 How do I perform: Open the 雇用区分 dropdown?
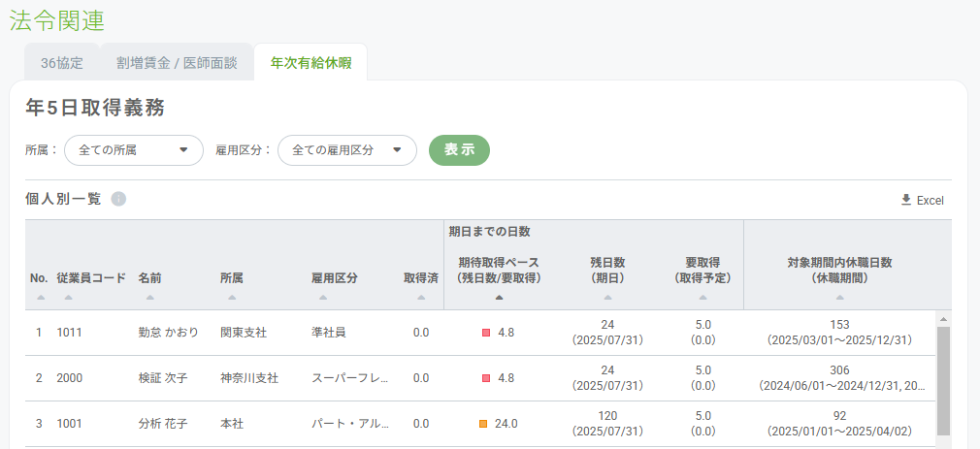(x=347, y=150)
